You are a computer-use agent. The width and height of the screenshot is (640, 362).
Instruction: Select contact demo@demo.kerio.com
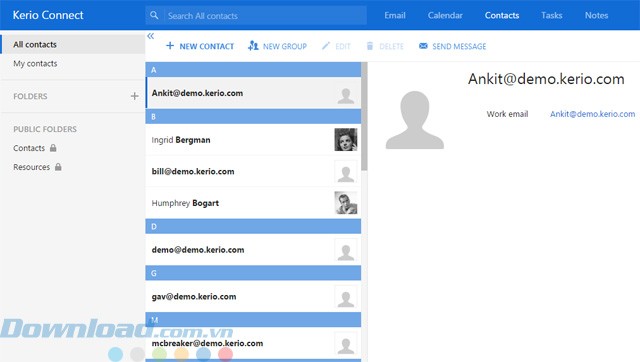pos(253,250)
